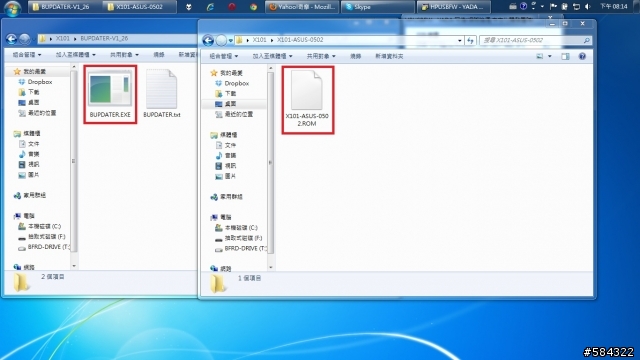Image resolution: width=640 pixels, height=360 pixels.
Task: Open the Windows Start orb
Action: pyautogui.click(x=13, y=7)
